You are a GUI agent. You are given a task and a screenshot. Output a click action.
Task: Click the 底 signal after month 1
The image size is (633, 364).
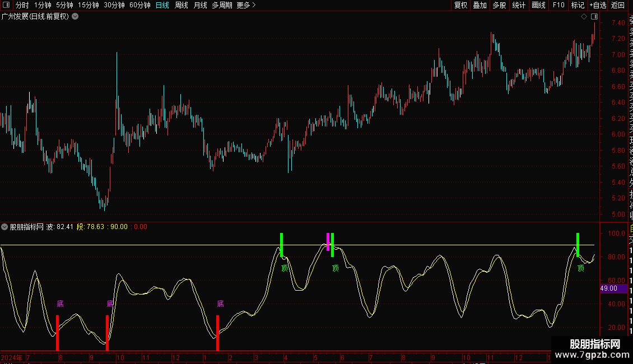point(220,304)
